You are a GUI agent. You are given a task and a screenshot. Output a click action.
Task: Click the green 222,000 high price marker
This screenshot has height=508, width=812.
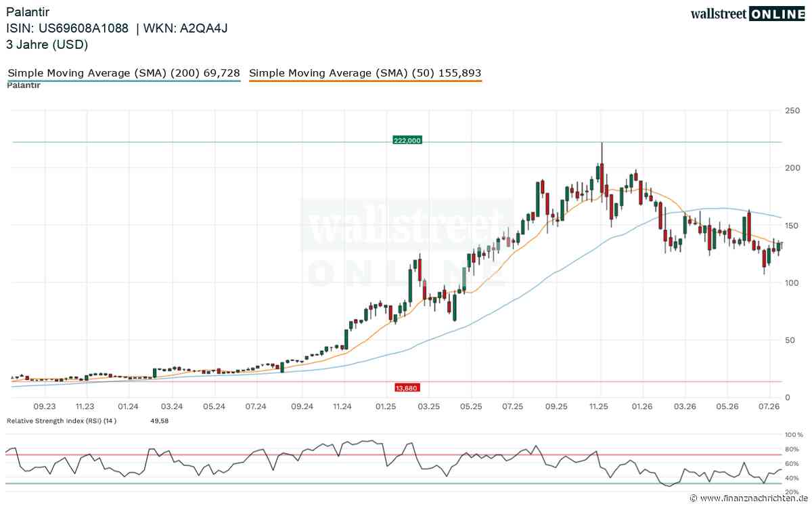pos(407,140)
